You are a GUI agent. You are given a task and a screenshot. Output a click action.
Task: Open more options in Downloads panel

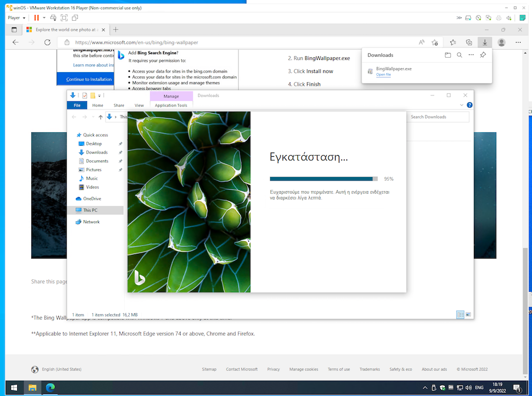pos(471,55)
